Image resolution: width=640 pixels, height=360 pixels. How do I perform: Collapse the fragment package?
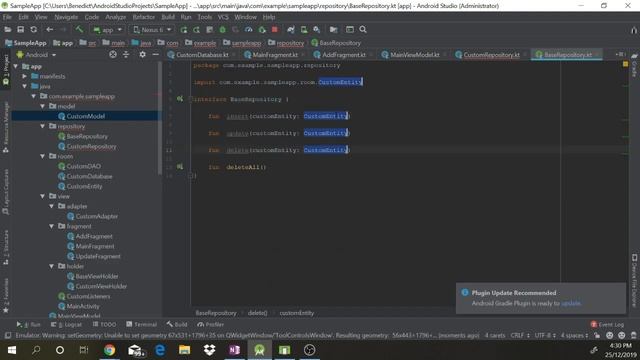pyautogui.click(x=51, y=226)
